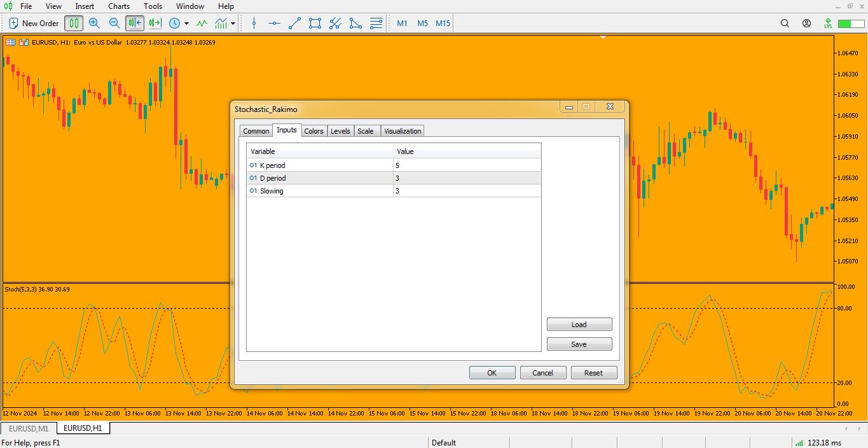This screenshot has height=448, width=868.
Task: Switch to the Colors tab
Action: pos(313,131)
